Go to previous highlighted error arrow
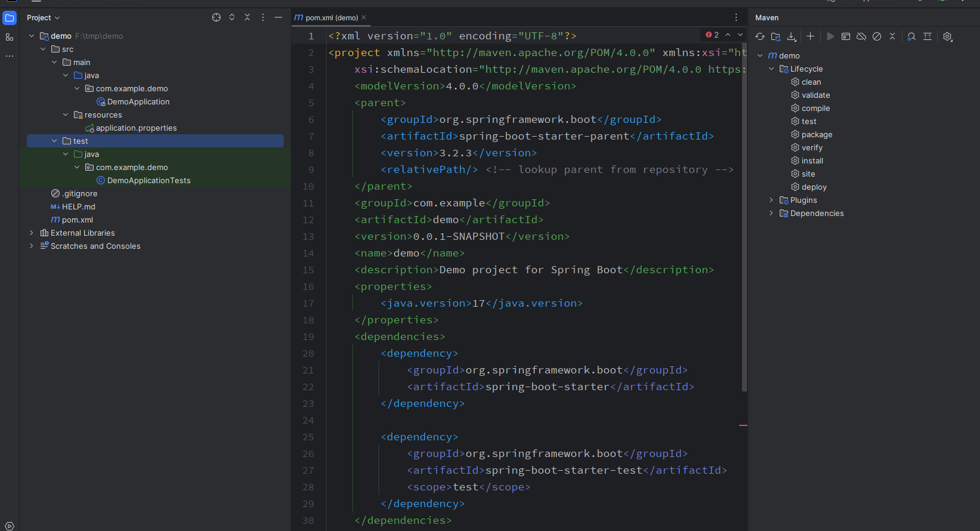The height and width of the screenshot is (531, 980). point(728,35)
